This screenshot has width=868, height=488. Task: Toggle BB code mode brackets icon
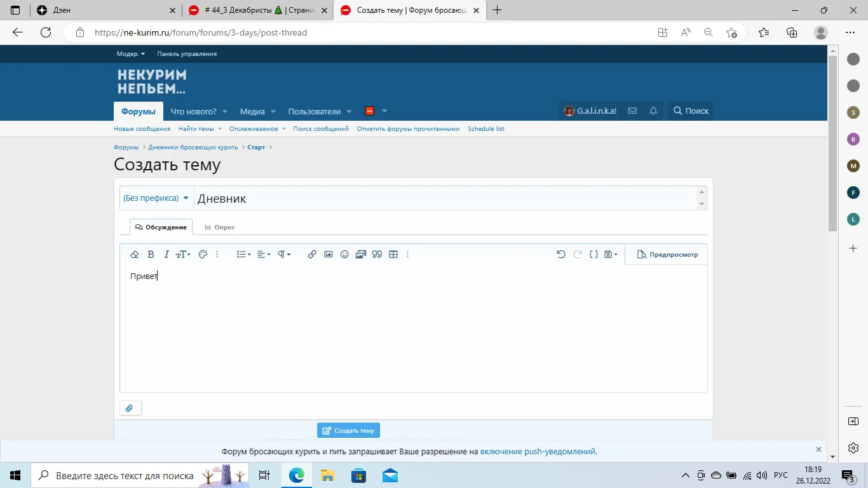click(593, 254)
